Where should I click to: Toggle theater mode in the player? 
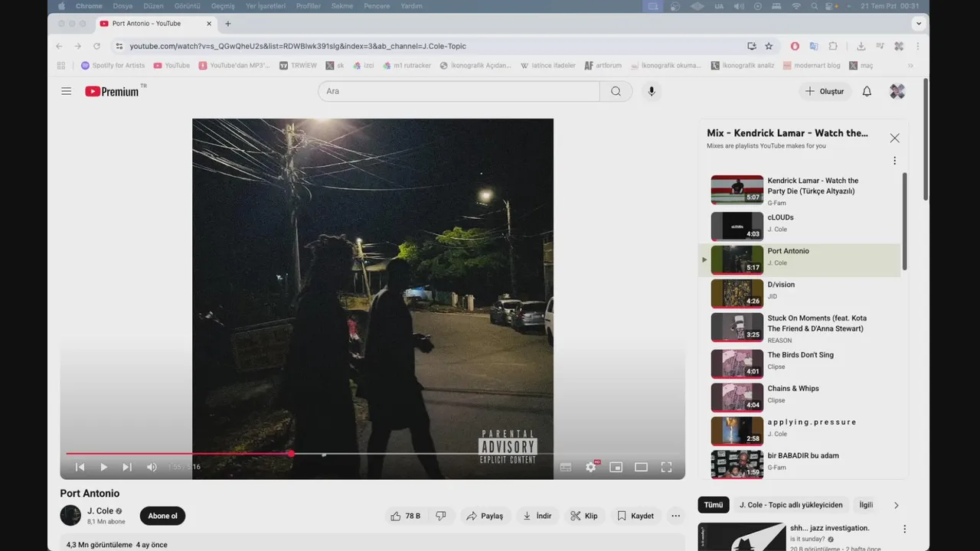(x=641, y=467)
